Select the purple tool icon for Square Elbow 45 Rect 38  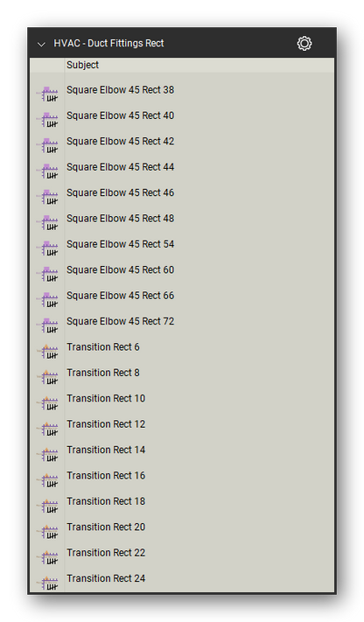click(47, 94)
